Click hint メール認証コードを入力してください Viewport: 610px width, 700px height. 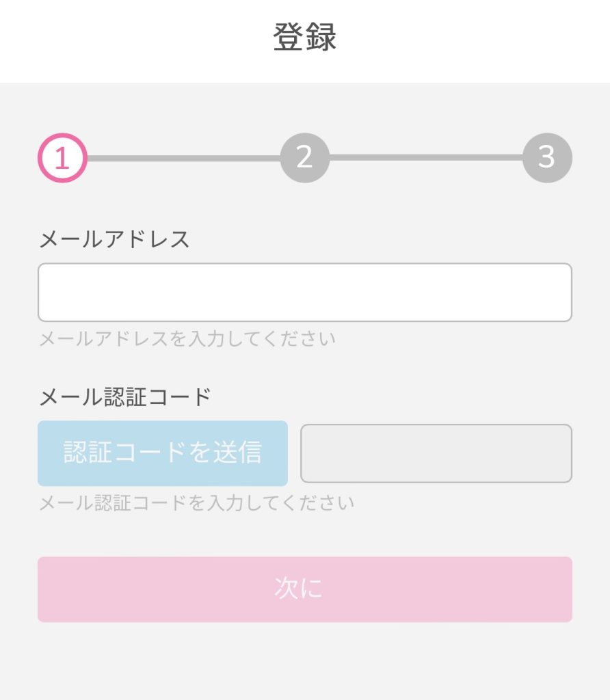(197, 503)
